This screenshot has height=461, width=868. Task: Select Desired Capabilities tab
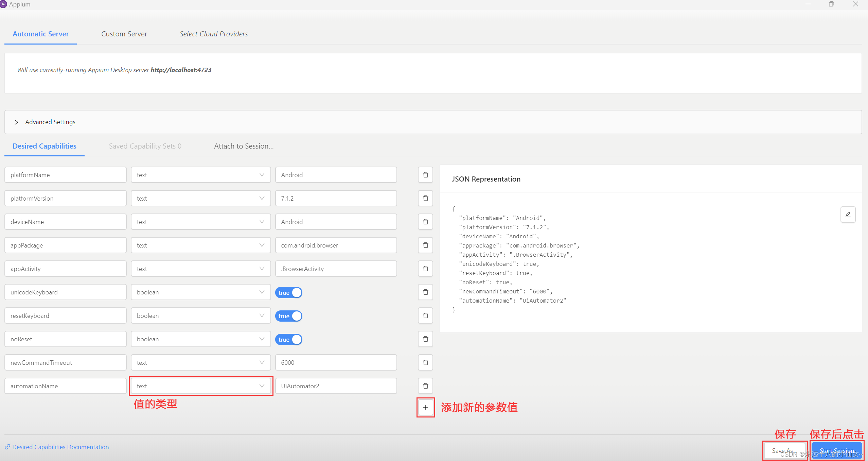(x=45, y=146)
